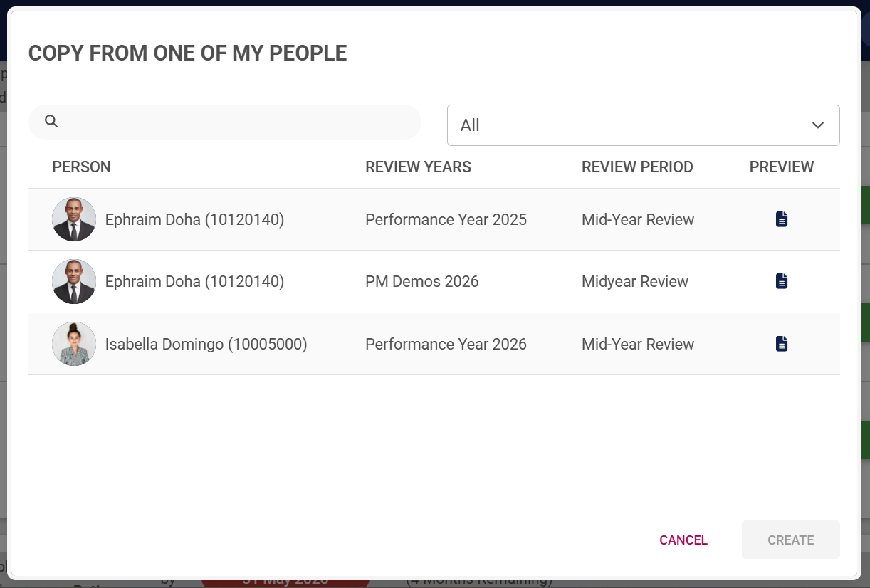Click the PREVIEW column header
Image resolution: width=870 pixels, height=588 pixels.
[781, 167]
